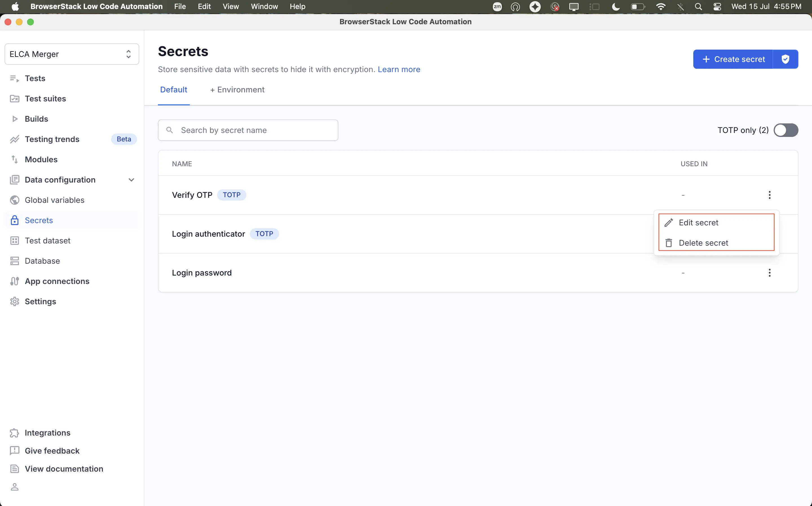Open the kebab menu for Login password
The height and width of the screenshot is (506, 812).
[x=769, y=273]
